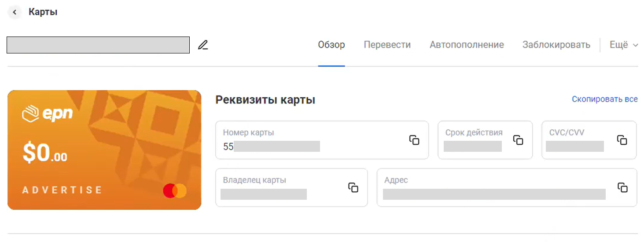Click the Номер карты field
The height and width of the screenshot is (242, 644).
point(322,140)
